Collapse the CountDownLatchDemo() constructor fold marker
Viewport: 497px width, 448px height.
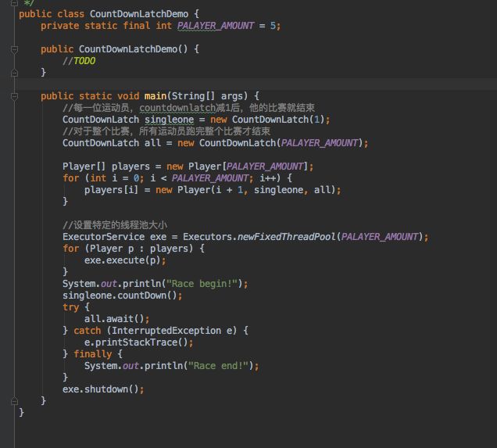(14, 49)
